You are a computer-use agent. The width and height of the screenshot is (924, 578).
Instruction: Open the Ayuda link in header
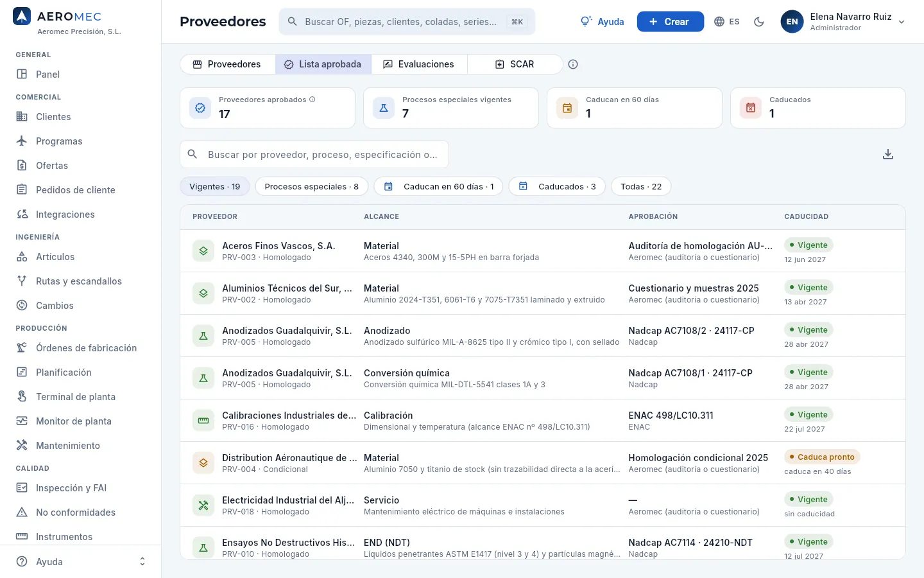click(602, 22)
